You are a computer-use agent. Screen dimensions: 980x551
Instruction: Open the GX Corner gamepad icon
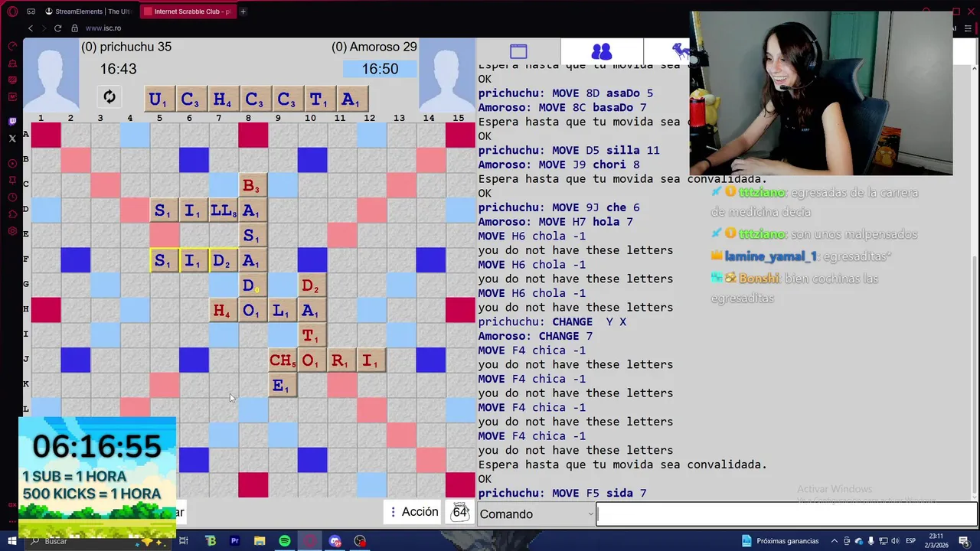31,11
